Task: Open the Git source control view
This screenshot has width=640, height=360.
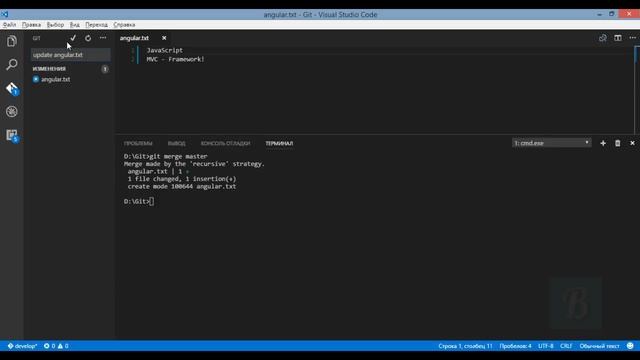Action: [x=12, y=88]
